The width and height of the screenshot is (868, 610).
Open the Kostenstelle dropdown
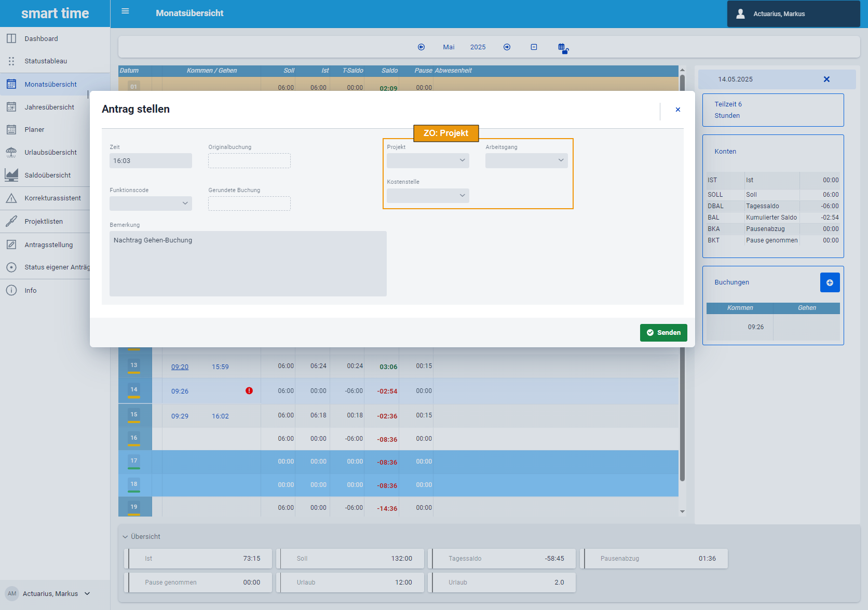[427, 196]
